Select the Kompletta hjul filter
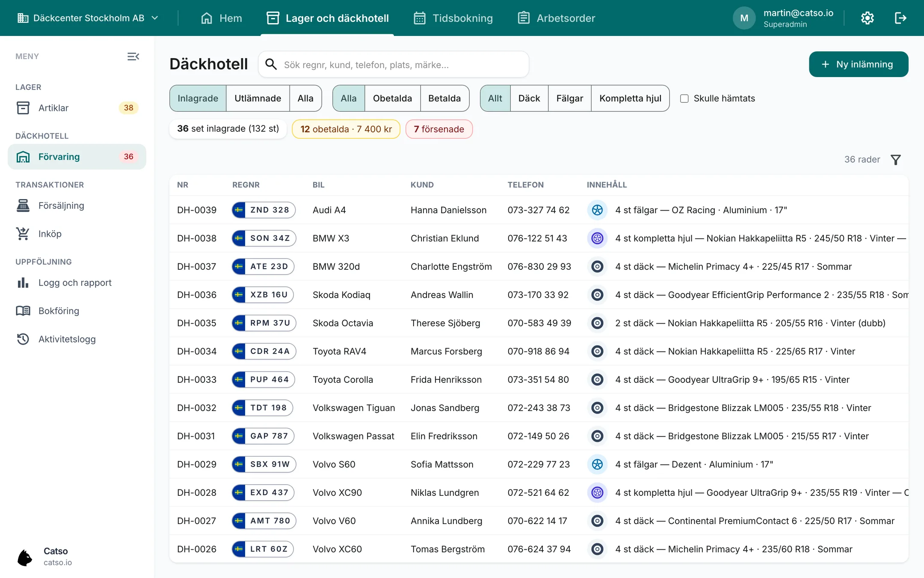The width and height of the screenshot is (924, 578). pos(630,98)
